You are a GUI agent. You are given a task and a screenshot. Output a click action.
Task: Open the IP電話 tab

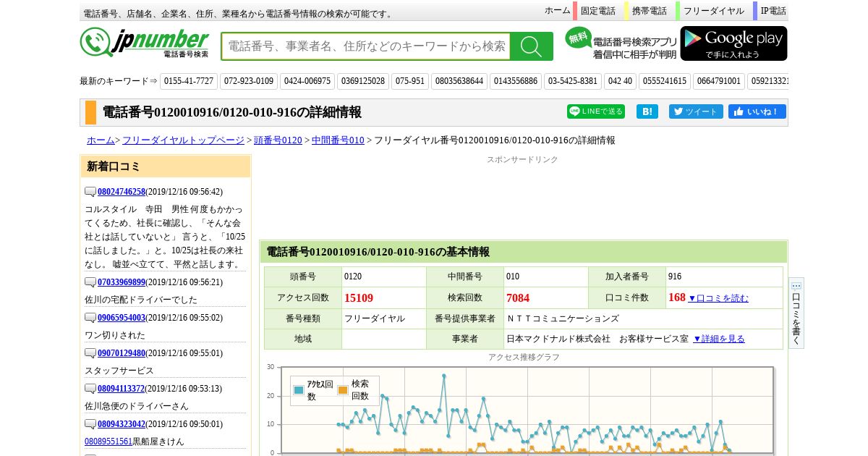tap(773, 11)
